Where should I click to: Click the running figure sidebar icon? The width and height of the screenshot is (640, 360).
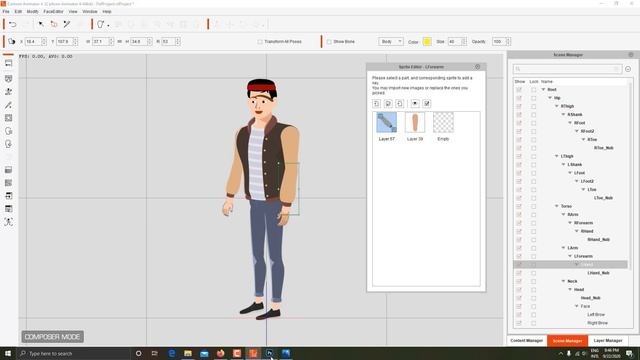[x=9, y=222]
